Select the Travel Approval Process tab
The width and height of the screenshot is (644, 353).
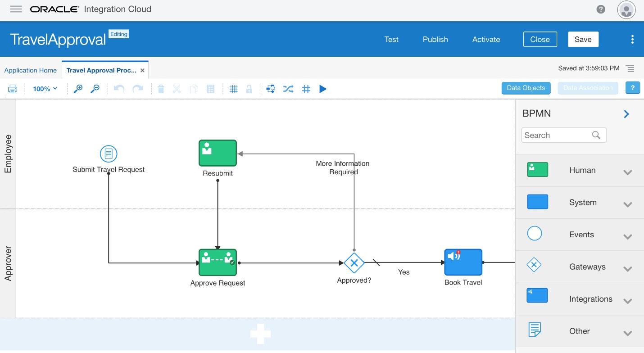coord(101,70)
